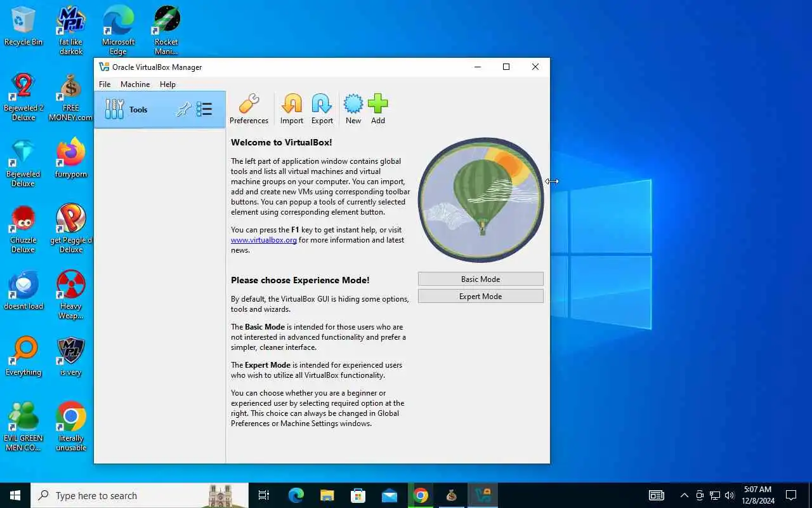Switch to Chrome on the taskbar
Viewport: 812px width, 508px height.
click(421, 495)
